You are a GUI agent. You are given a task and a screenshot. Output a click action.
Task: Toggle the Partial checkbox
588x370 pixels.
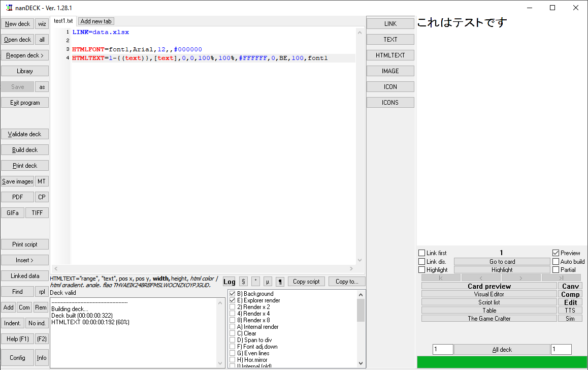[x=556, y=270]
